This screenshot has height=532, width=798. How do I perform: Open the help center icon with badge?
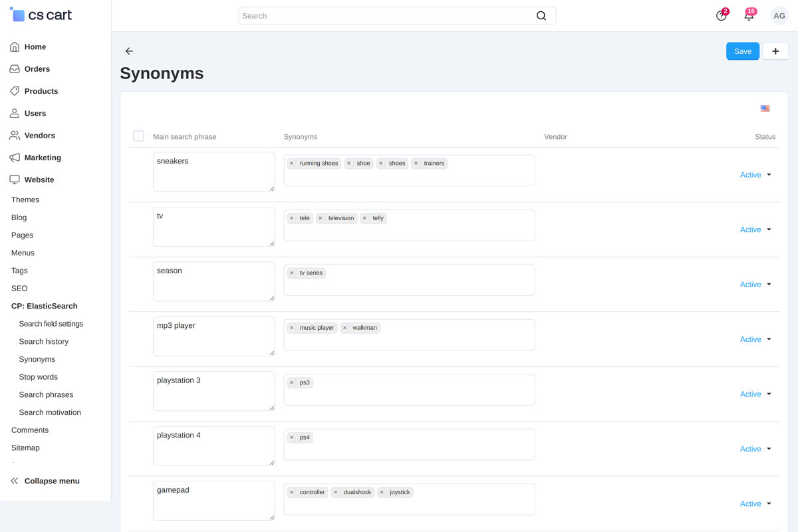point(722,15)
